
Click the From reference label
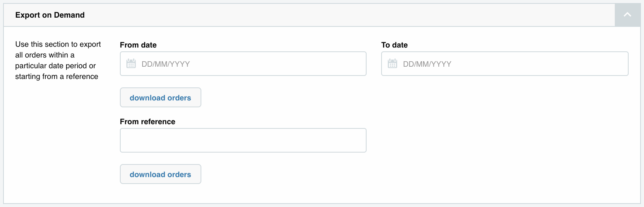pyautogui.click(x=147, y=122)
